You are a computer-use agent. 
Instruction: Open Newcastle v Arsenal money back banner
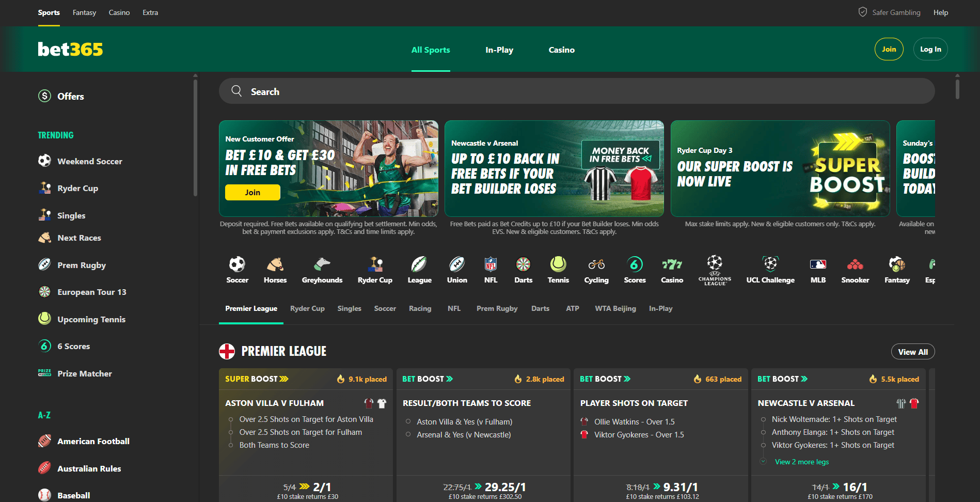[x=554, y=168]
